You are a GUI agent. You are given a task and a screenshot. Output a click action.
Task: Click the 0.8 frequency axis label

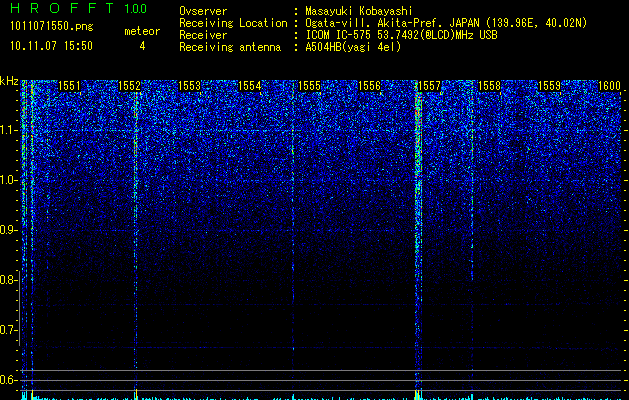point(7,280)
